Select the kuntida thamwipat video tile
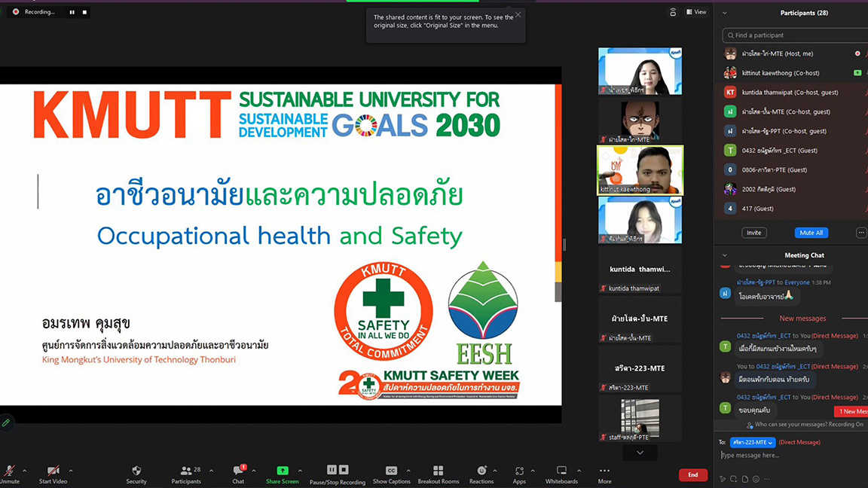The image size is (868, 488). point(640,270)
